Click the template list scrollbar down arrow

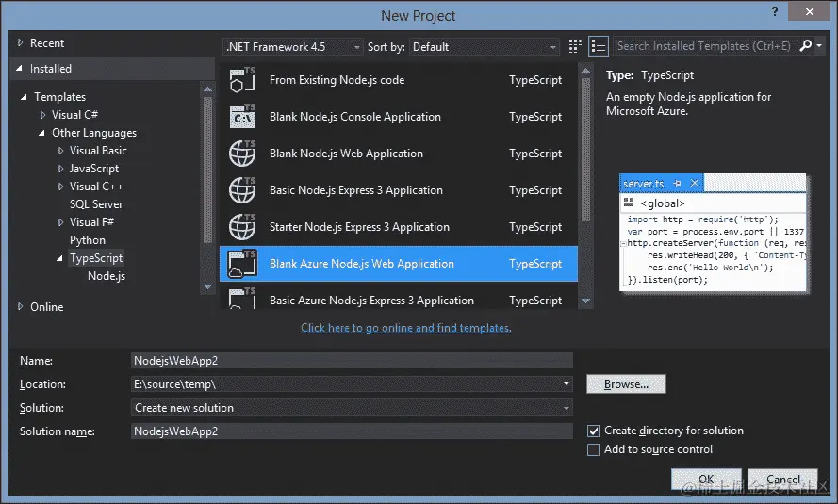pyautogui.click(x=585, y=301)
